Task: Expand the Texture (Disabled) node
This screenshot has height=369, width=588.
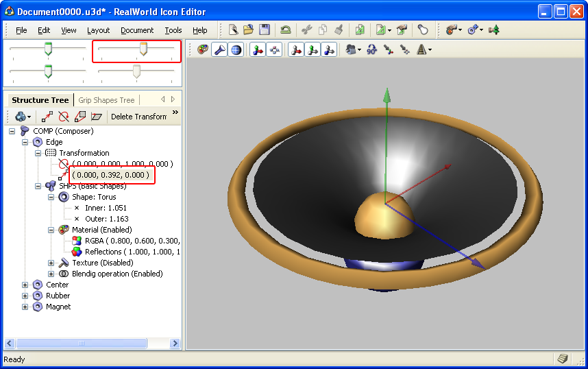Action: click(51, 263)
